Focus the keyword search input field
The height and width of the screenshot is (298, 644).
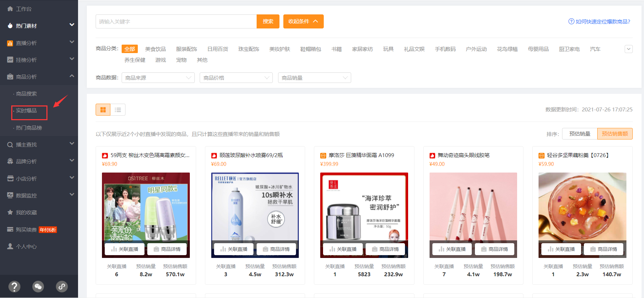point(176,21)
